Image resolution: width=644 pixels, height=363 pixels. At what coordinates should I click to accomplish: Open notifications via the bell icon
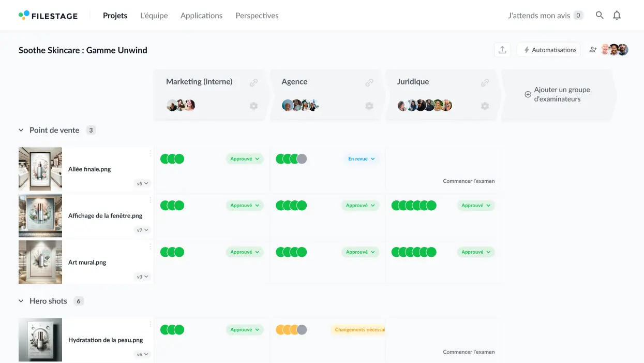(x=617, y=15)
